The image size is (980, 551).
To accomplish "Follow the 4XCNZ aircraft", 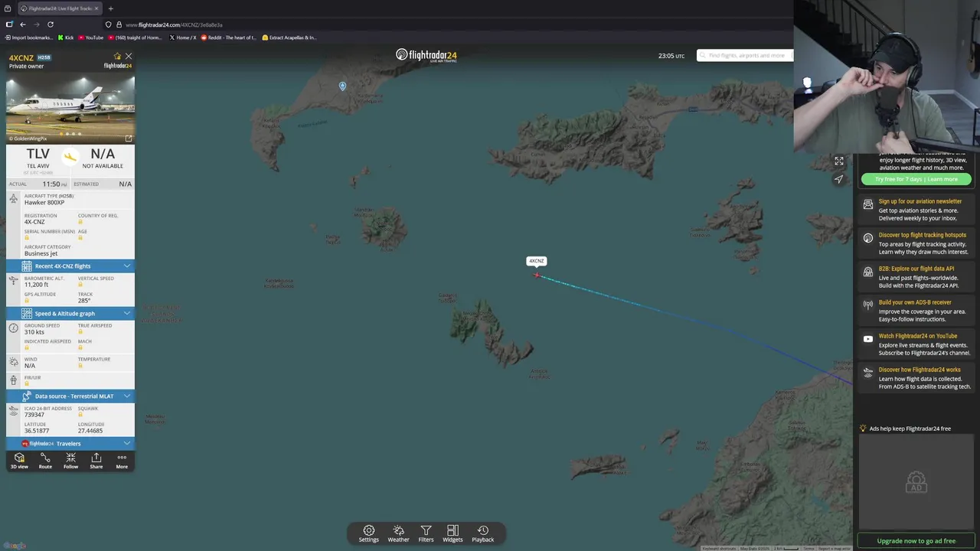I will 70,461.
